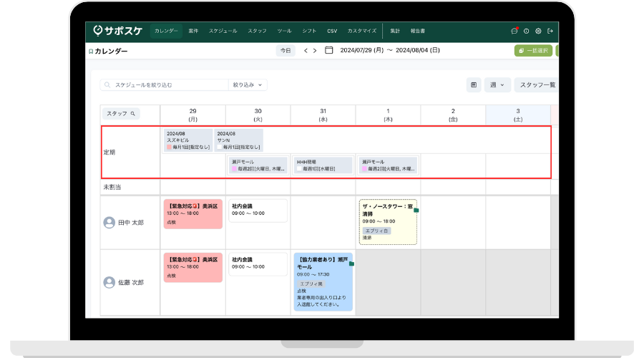
Task: Click emergency icon in 田中 太郎's 緊急対応 card
Action: click(195, 206)
